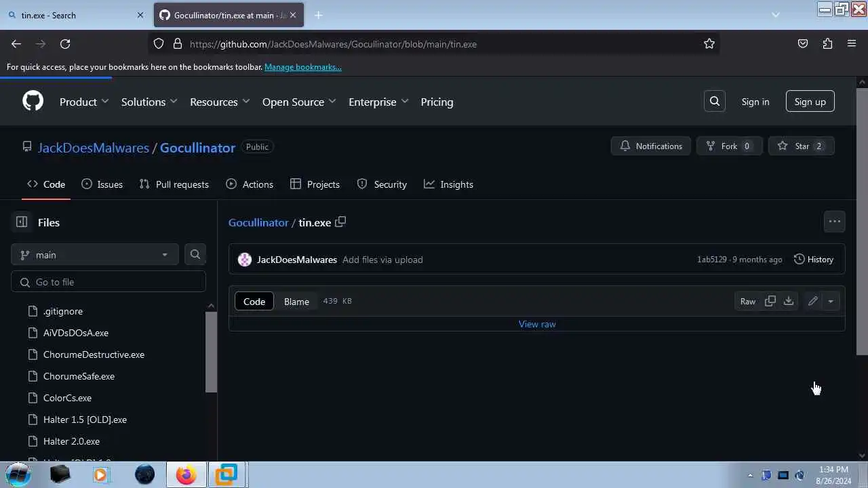868x488 pixels.
Task: Open edit options dropdown arrow beside pencil
Action: tap(831, 302)
